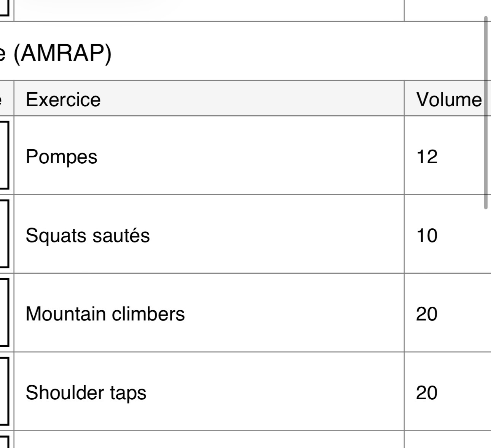Mark the Shoulder taps checkbox as done
Viewport: 491px width, 448px height.
4,391
